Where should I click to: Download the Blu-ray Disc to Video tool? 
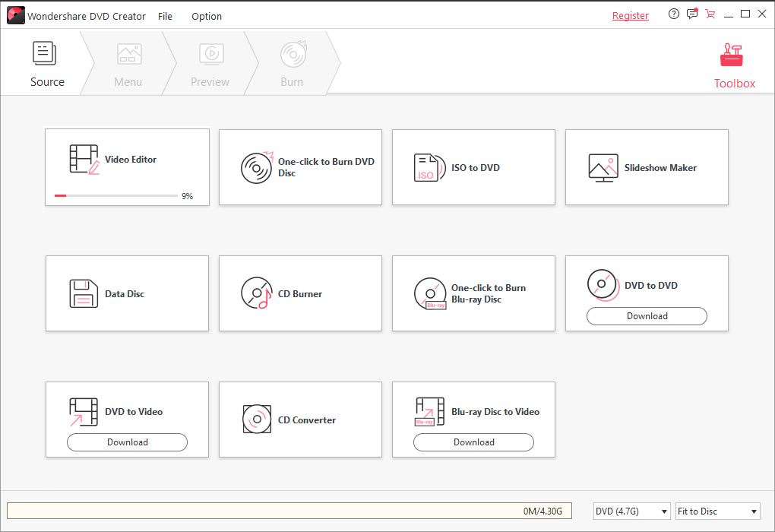coord(473,442)
